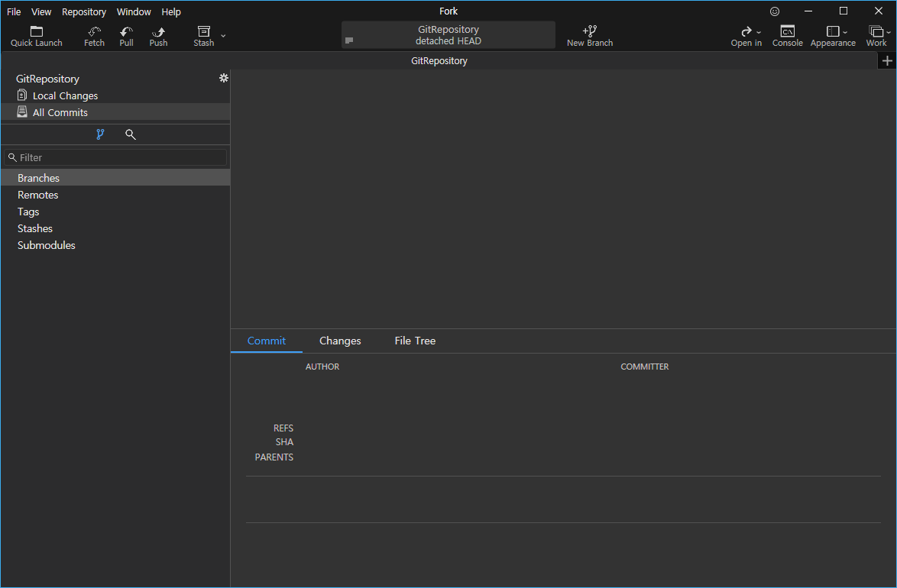Minimize the Fork window
The height and width of the screenshot is (588, 897).
click(x=808, y=11)
